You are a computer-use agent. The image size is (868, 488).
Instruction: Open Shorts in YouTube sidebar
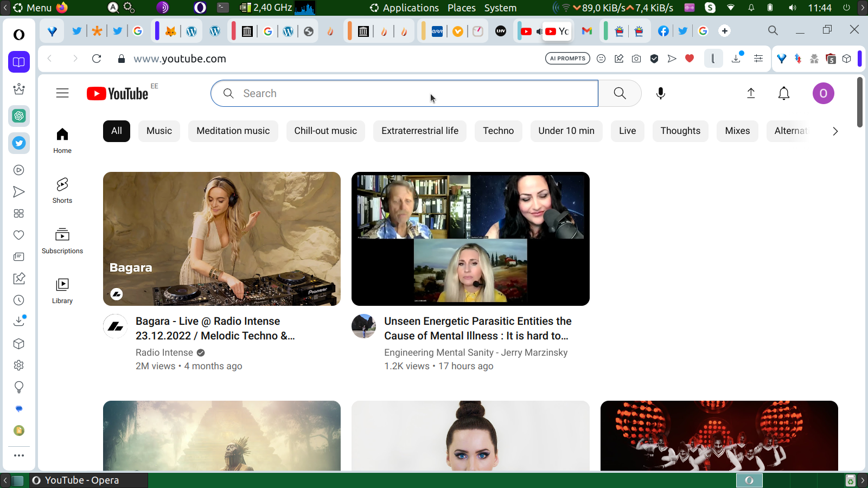62,190
